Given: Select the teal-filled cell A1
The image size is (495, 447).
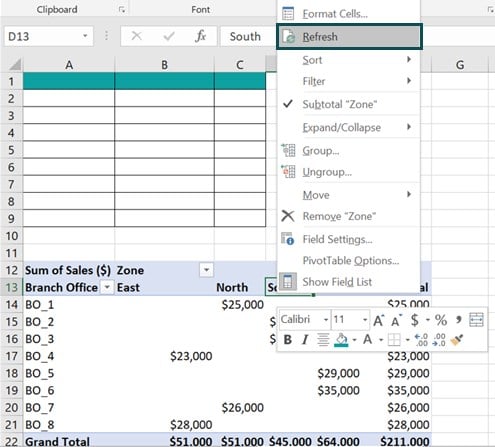Looking at the screenshot, I should tap(69, 81).
